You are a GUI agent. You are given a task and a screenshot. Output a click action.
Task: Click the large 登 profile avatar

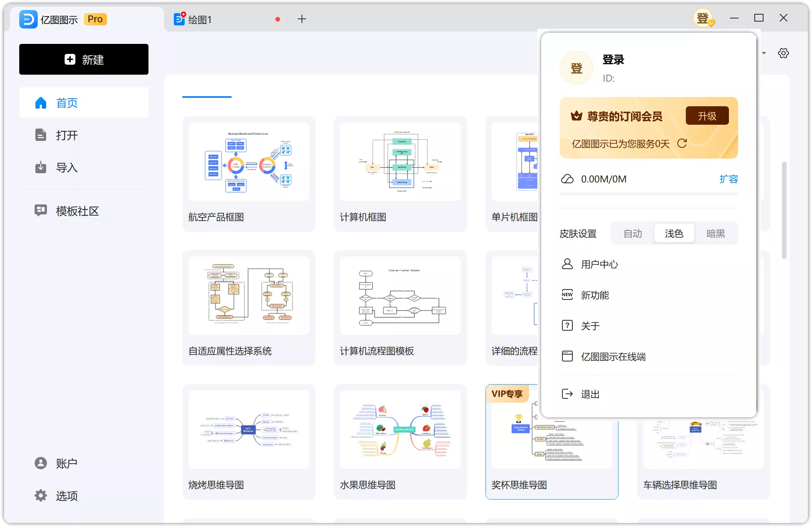[x=576, y=68]
